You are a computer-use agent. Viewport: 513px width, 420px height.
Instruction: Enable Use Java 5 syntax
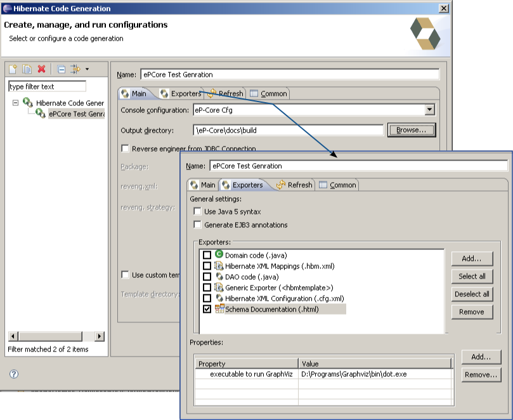tap(197, 211)
